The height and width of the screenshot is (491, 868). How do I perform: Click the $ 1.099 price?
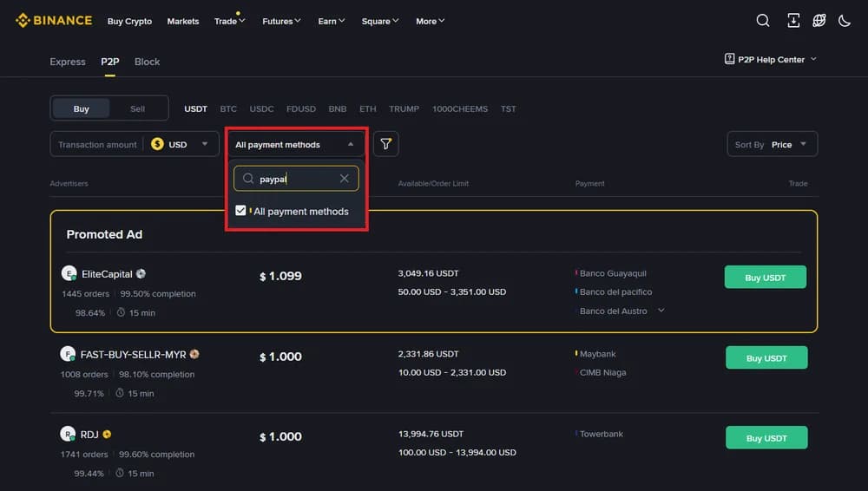click(x=280, y=276)
